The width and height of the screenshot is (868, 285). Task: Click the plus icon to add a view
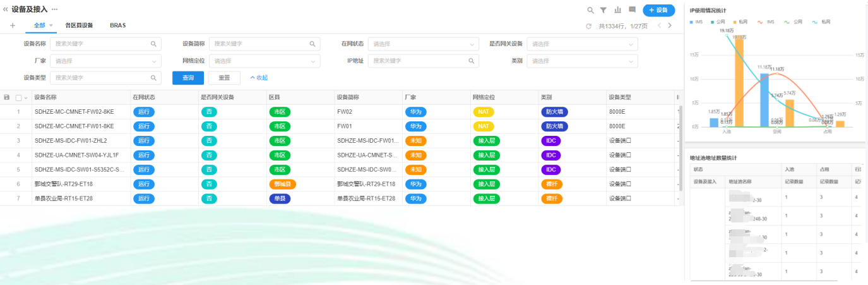[x=13, y=25]
